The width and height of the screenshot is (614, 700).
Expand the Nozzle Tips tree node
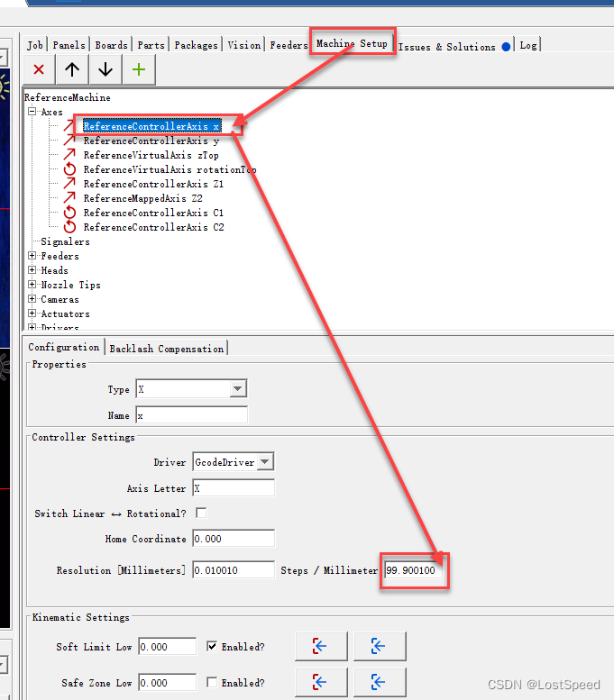(32, 285)
